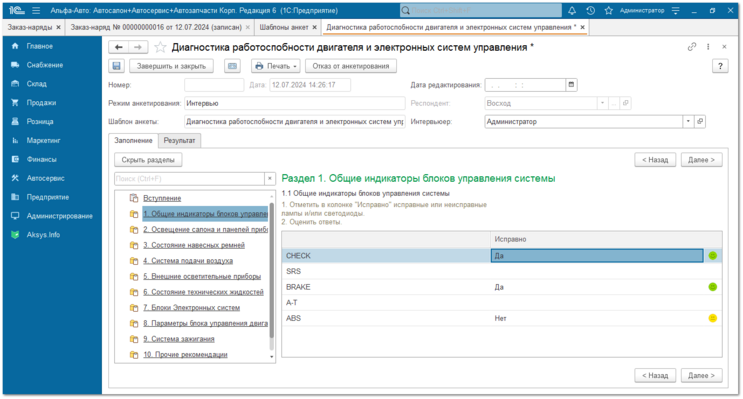
Task: Copy the link to this form icon
Action: (692, 46)
